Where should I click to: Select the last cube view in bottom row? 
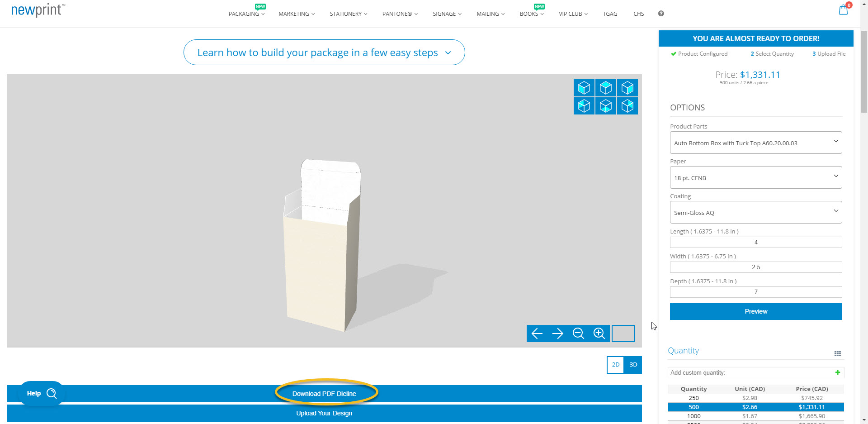(x=627, y=106)
